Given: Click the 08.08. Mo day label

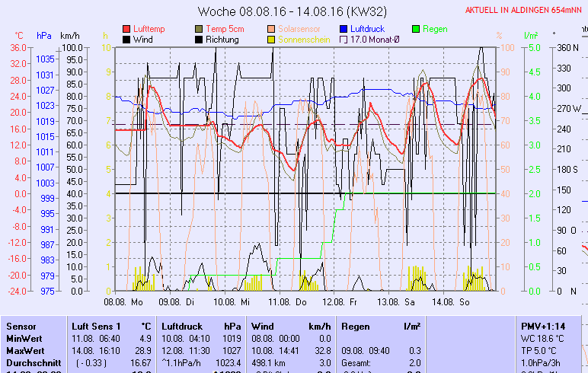Looking at the screenshot, I should pyautogui.click(x=123, y=302).
